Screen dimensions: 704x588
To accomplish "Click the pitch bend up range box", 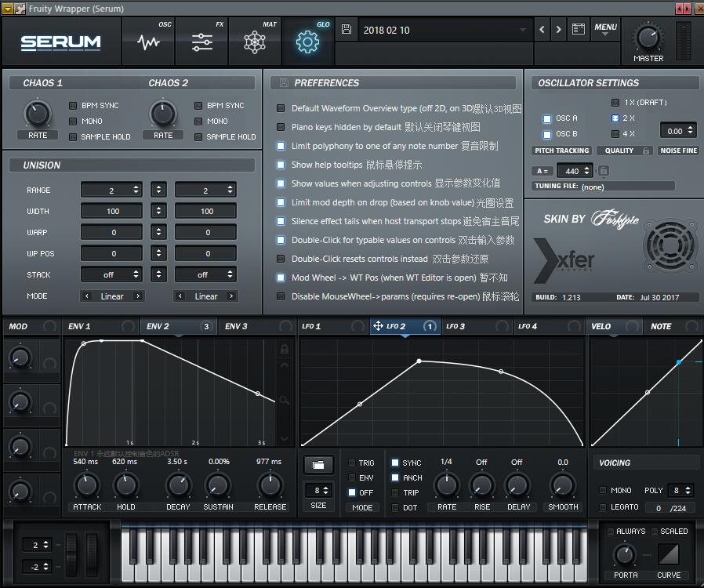I will (x=38, y=544).
